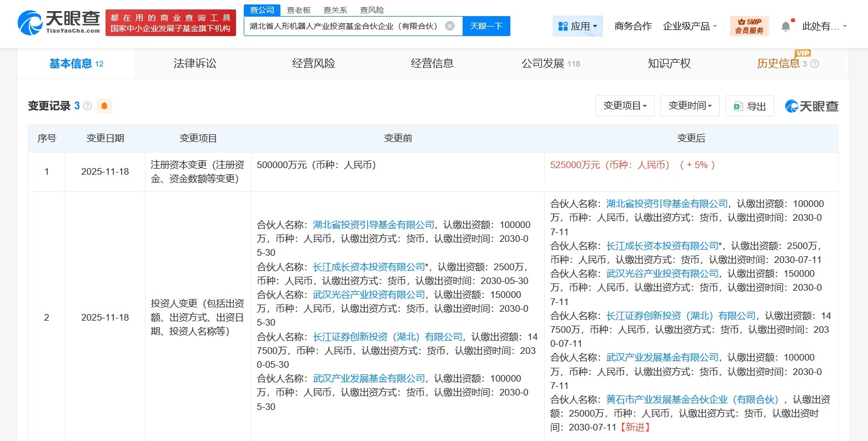Screen dimensions: 868x441
Task: Expand the 变更时间 dropdown
Action: point(689,105)
